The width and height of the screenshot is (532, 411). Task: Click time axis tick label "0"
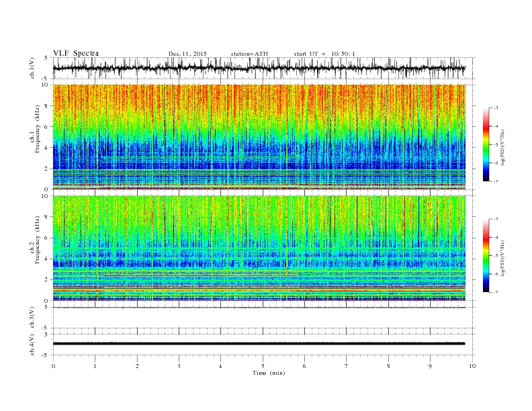coord(53,366)
